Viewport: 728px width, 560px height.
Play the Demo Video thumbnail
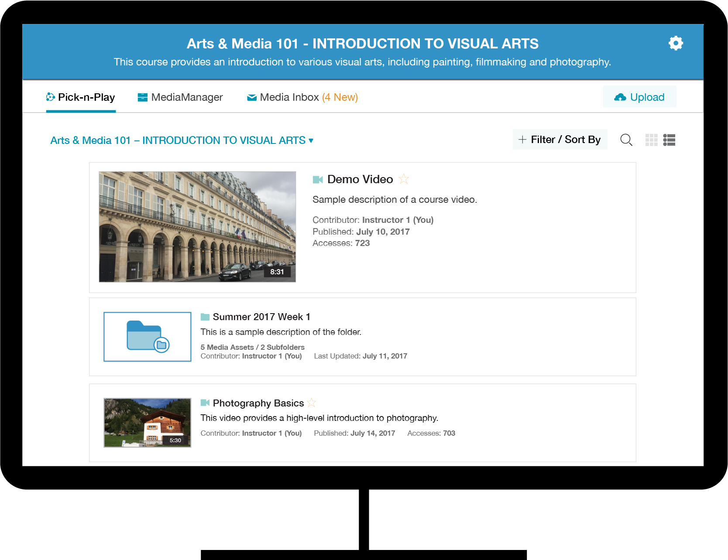197,227
